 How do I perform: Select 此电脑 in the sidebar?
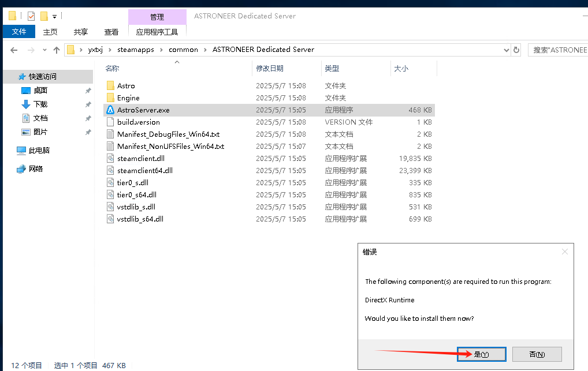click(33, 150)
